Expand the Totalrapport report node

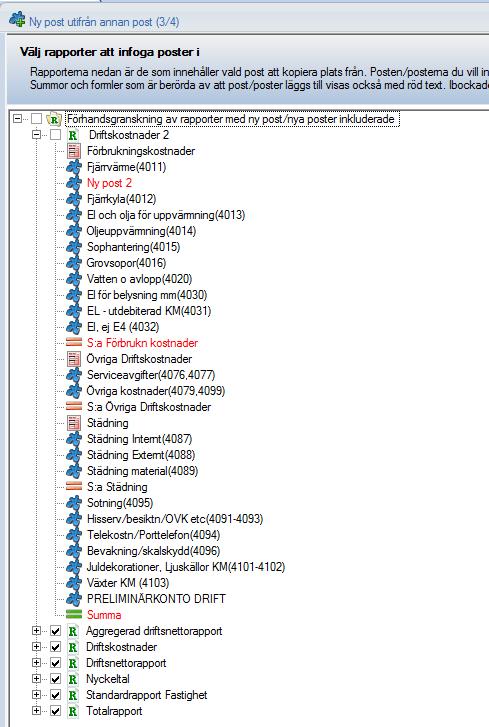pyautogui.click(x=36, y=711)
